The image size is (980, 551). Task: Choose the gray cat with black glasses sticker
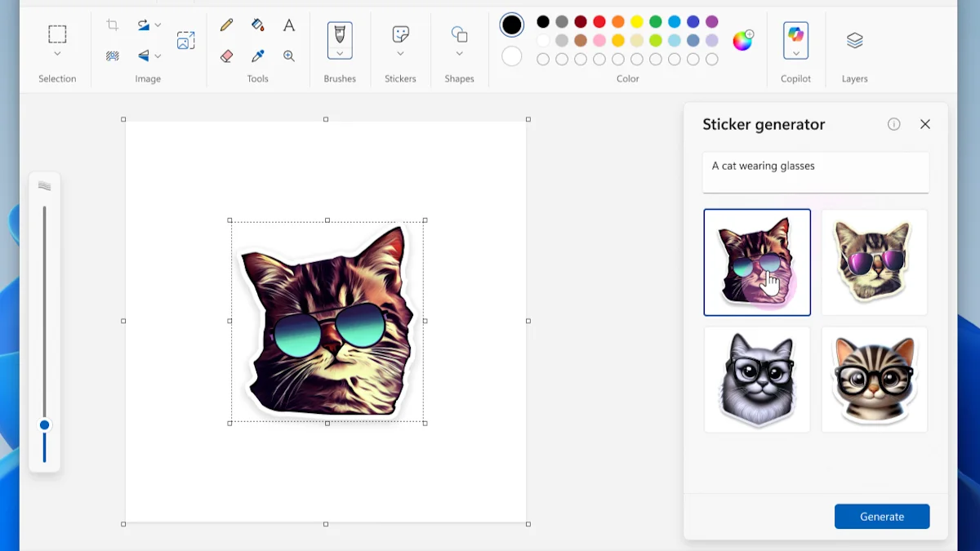click(x=757, y=380)
